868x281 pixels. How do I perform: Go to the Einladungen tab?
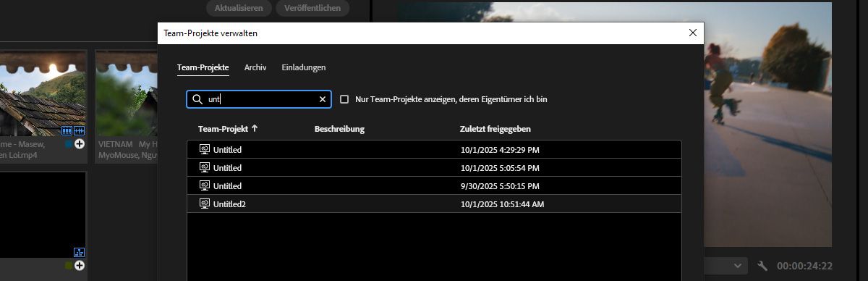click(304, 67)
